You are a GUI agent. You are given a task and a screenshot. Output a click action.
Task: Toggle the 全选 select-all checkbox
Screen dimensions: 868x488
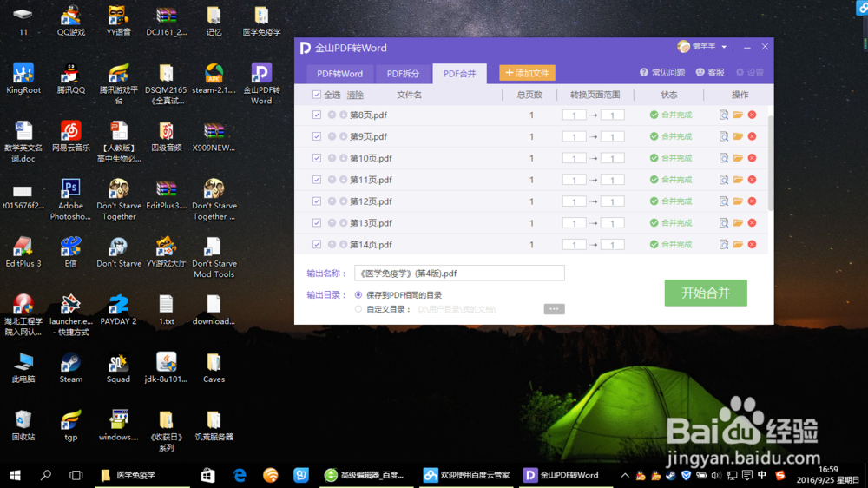(x=317, y=95)
